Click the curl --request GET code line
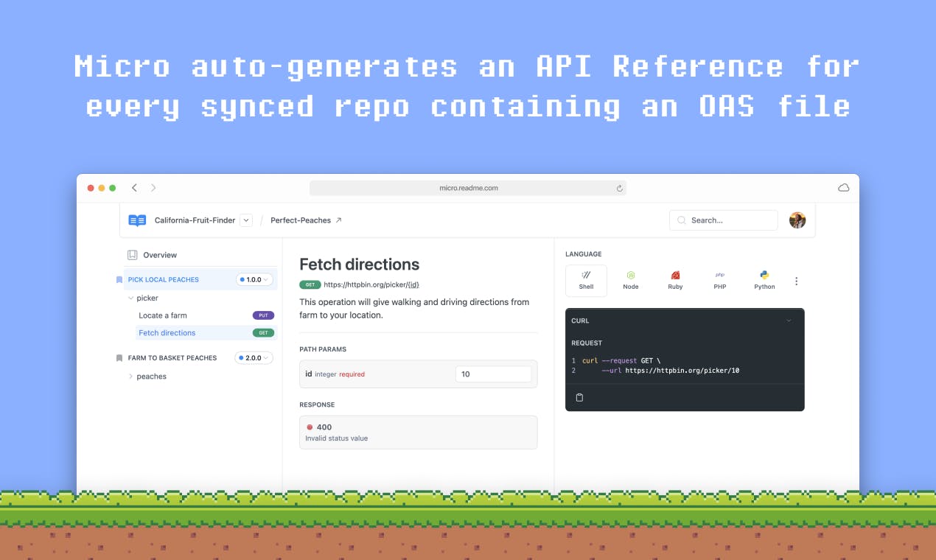Image resolution: width=936 pixels, height=560 pixels. click(621, 361)
